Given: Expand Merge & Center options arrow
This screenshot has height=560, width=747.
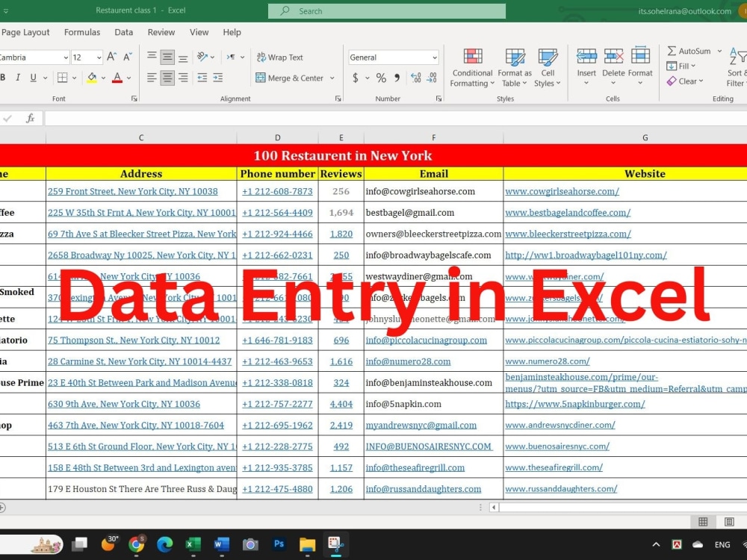Looking at the screenshot, I should tap(332, 78).
